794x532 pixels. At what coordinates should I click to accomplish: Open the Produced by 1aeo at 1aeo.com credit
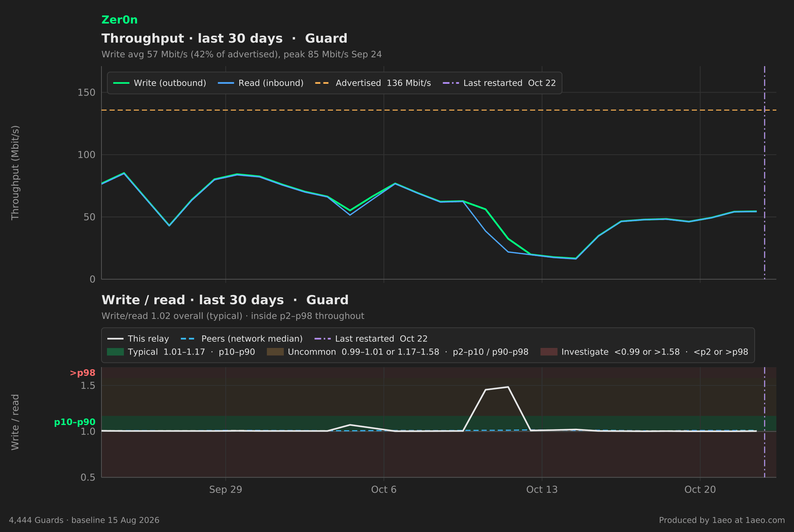[x=722, y=520]
